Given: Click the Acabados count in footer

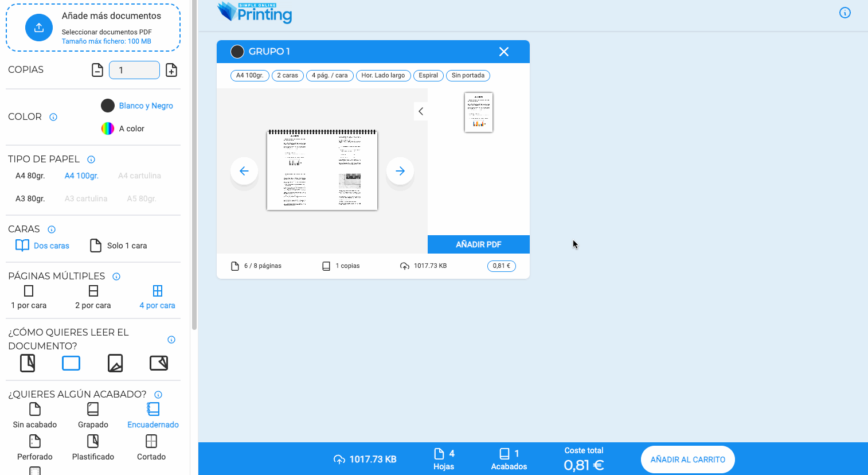Looking at the screenshot, I should click(x=509, y=459).
